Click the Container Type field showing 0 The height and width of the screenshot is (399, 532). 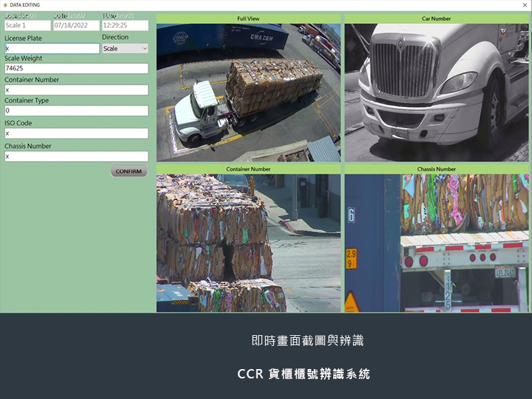coord(74,111)
